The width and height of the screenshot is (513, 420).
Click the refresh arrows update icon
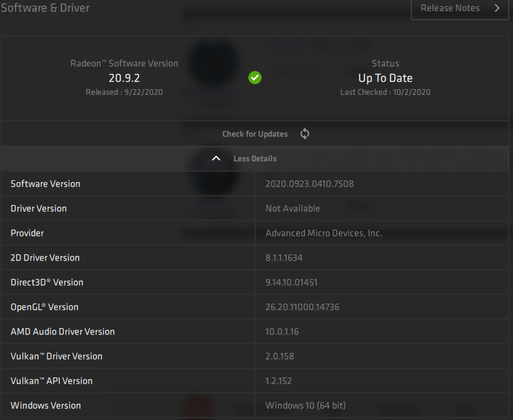(305, 134)
